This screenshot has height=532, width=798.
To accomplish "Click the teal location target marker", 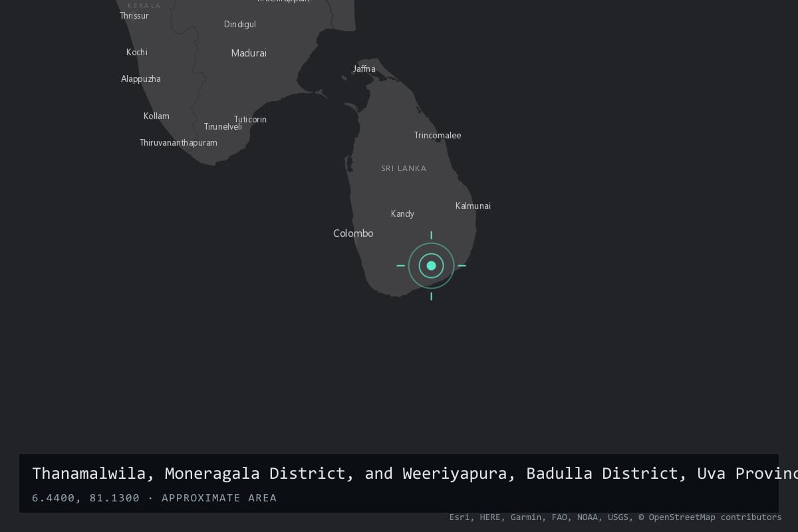I will [x=431, y=265].
